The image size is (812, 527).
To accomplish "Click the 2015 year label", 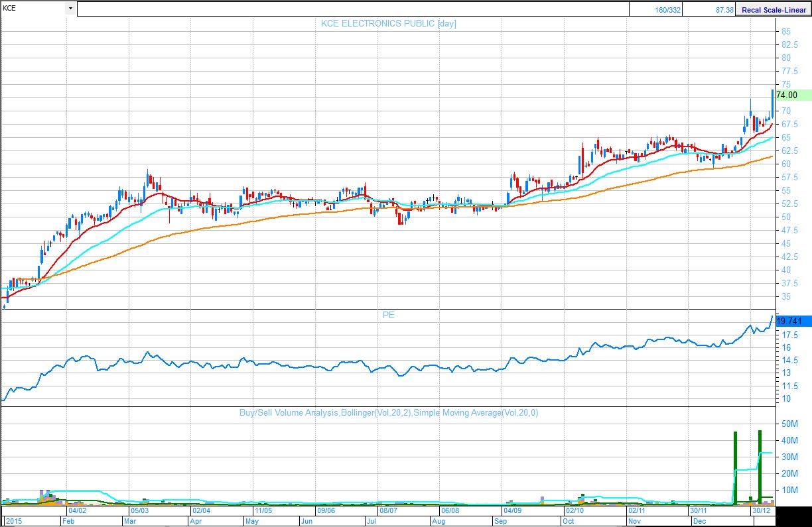I will pos(14,521).
